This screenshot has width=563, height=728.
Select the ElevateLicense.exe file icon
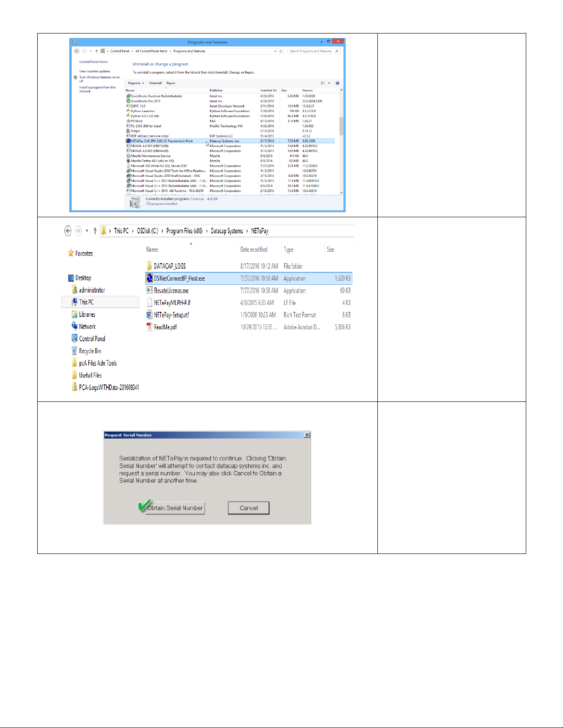point(149,290)
